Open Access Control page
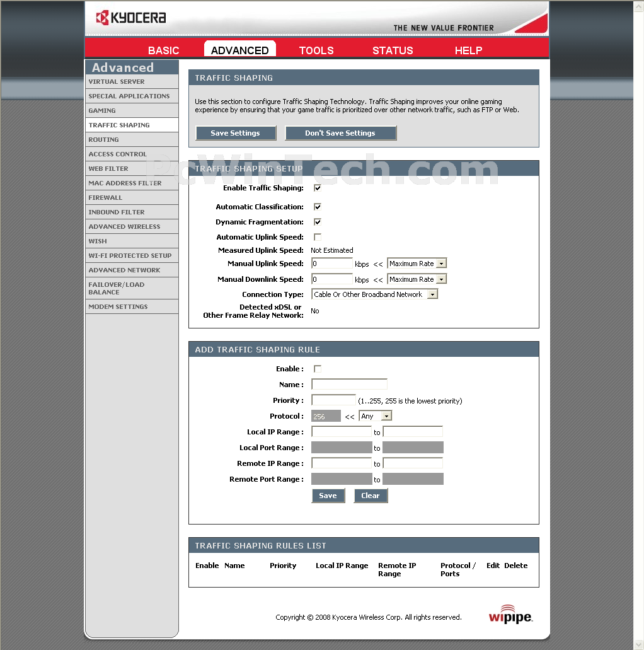The height and width of the screenshot is (650, 644). [x=132, y=154]
